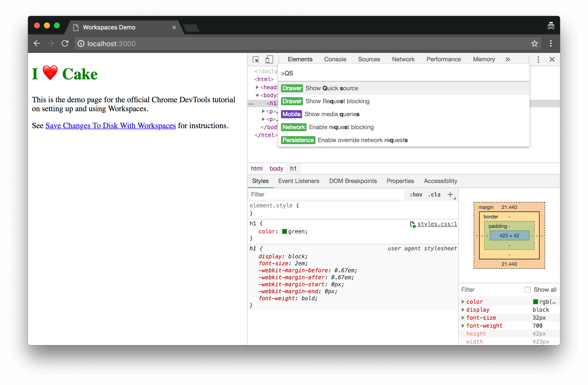Choose Enable request blocking command

pyautogui.click(x=404, y=127)
